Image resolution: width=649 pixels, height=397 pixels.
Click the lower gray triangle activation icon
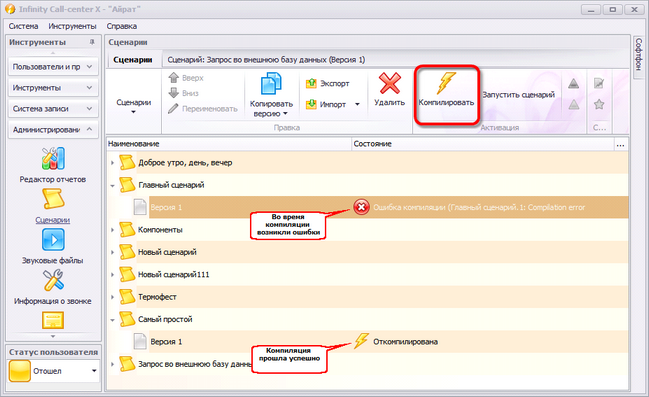point(574,104)
